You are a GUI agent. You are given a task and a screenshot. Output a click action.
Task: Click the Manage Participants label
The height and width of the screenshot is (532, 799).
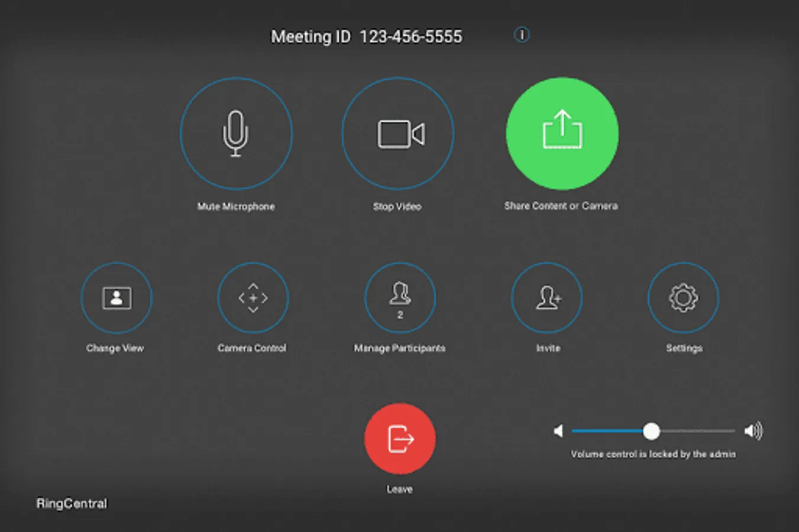(400, 348)
